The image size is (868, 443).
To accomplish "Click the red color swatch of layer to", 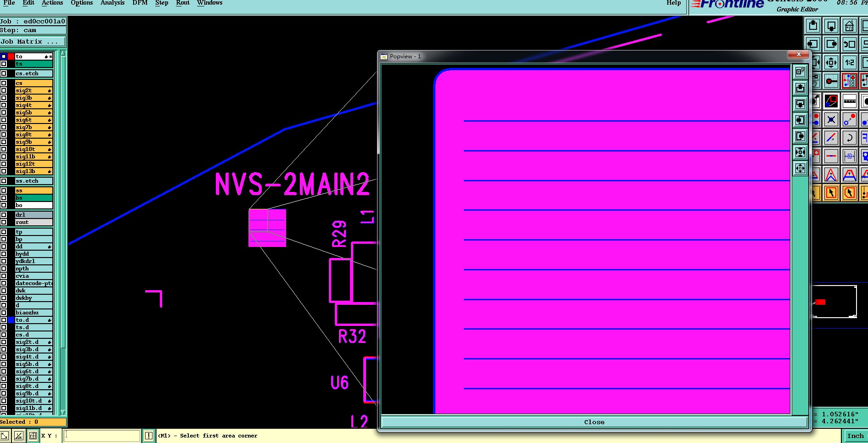I will point(11,56).
